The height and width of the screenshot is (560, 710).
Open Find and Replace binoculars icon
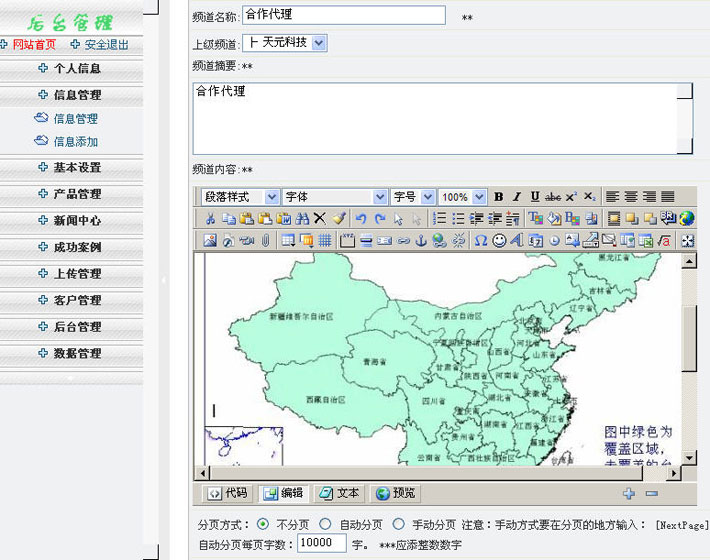point(302,219)
